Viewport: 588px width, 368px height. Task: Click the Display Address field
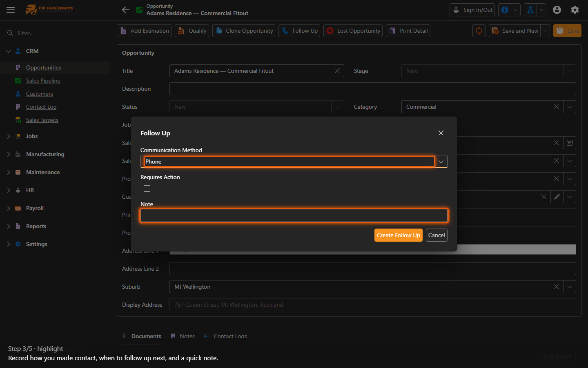point(372,305)
